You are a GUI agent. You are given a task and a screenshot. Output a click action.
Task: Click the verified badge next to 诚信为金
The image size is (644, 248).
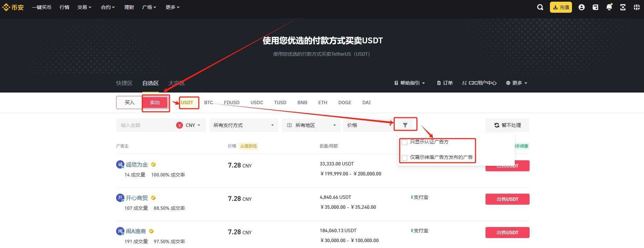pyautogui.click(x=153, y=164)
